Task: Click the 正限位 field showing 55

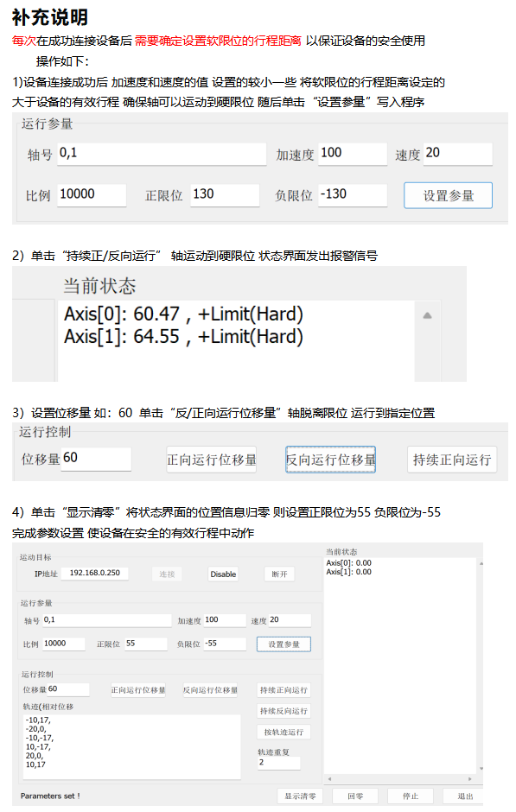Action: coord(146,644)
